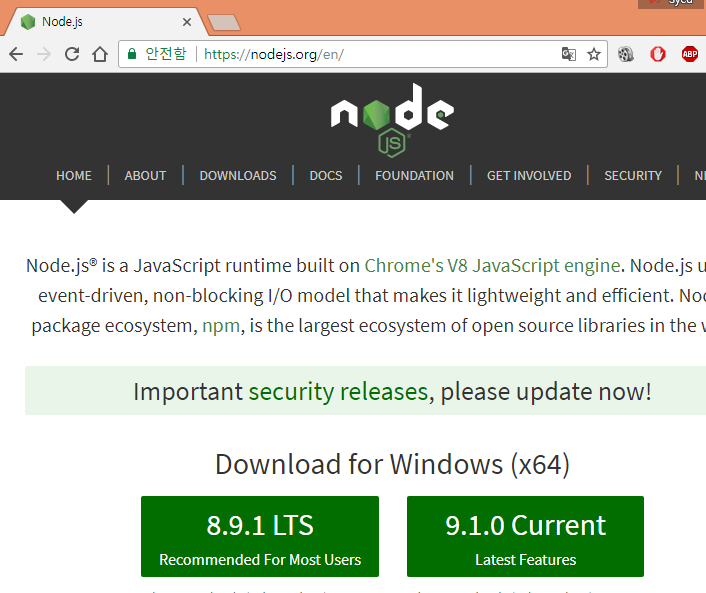Open the GET INVOLVED navigation item
The width and height of the screenshot is (706, 593).
point(529,175)
